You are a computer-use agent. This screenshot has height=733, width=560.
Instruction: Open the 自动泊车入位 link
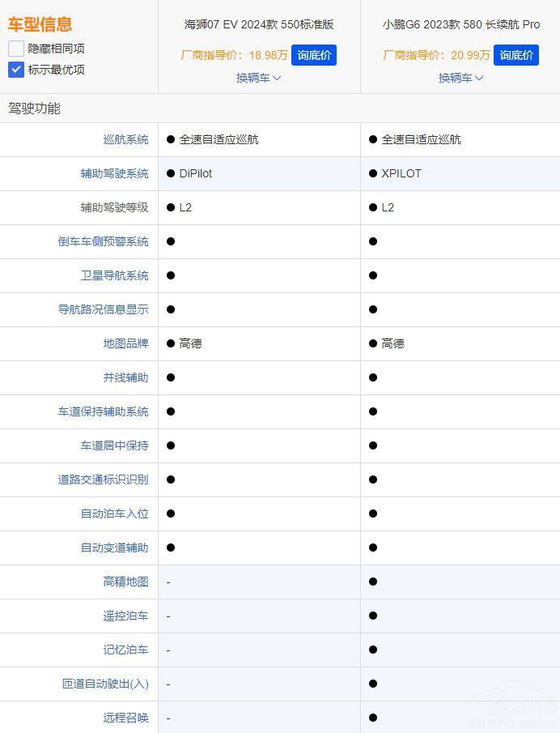point(114,514)
